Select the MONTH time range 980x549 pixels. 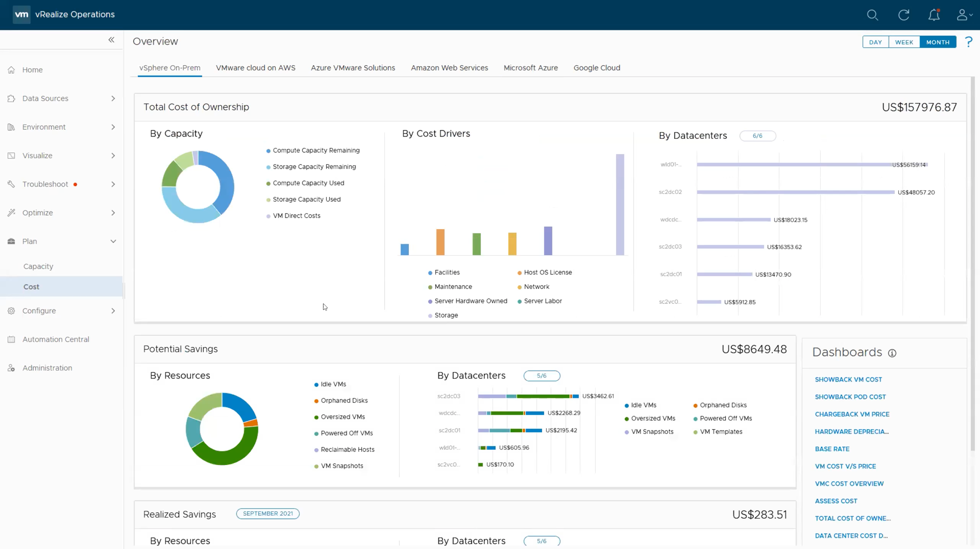coord(938,42)
